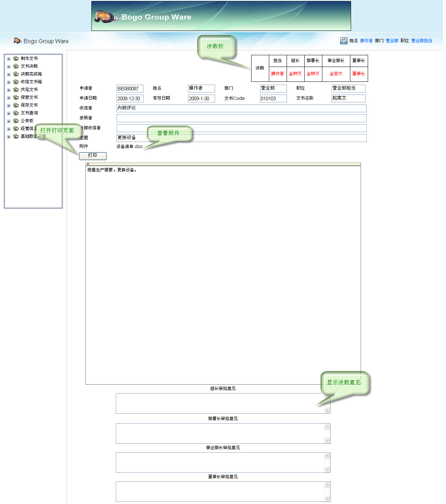
Task: Click the 收信文书箱 folder icon
Action: 16,82
